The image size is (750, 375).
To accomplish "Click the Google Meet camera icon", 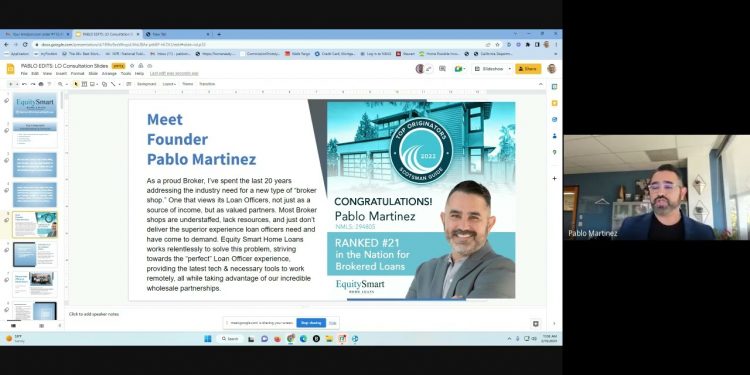I will [x=458, y=69].
